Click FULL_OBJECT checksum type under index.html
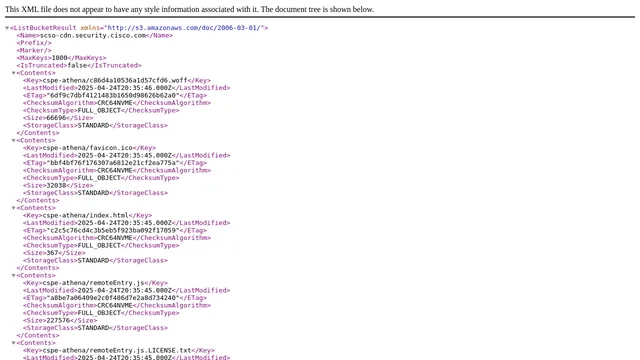640x360 pixels. click(x=99, y=246)
